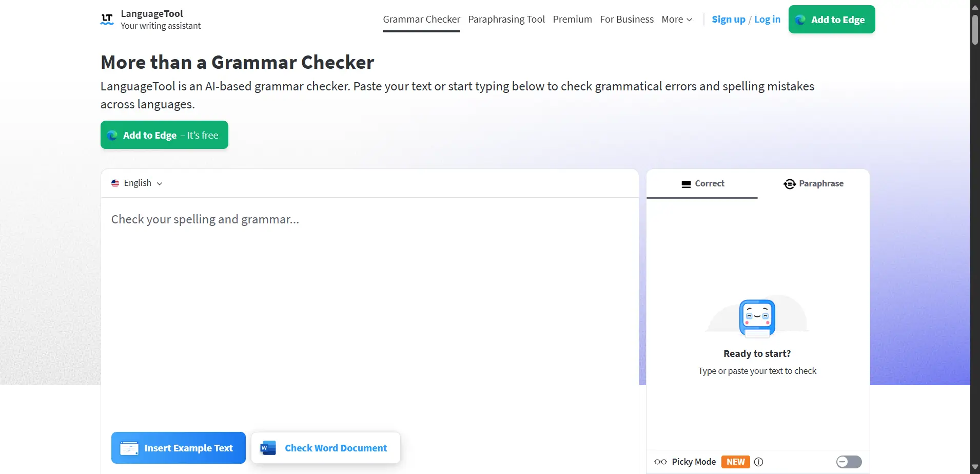Viewport: 980px width, 474px height.
Task: Enable the Picky Mode toggle
Action: click(x=849, y=462)
